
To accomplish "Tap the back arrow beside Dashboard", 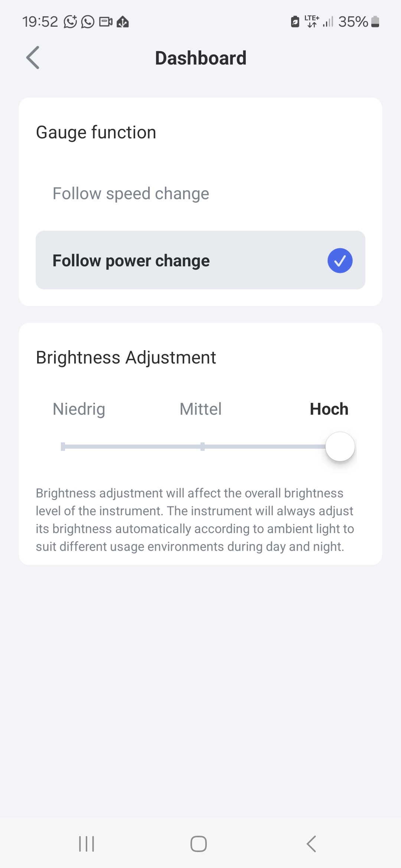I will [33, 58].
